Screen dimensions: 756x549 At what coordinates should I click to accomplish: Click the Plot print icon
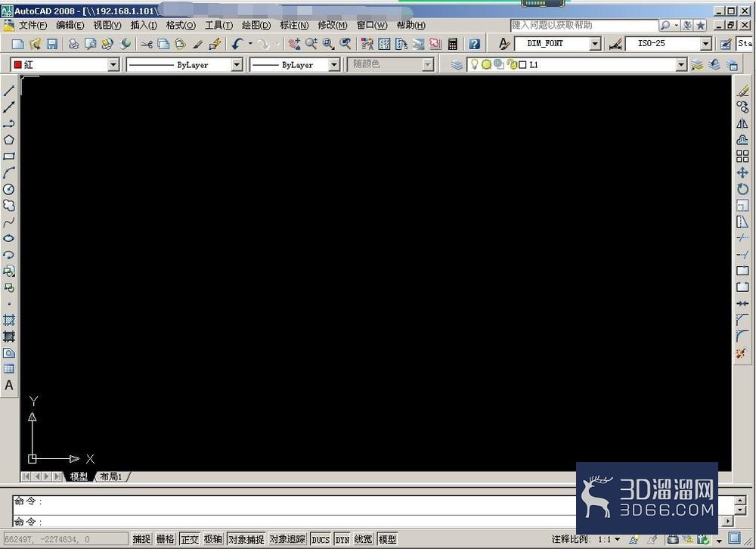pyautogui.click(x=73, y=44)
